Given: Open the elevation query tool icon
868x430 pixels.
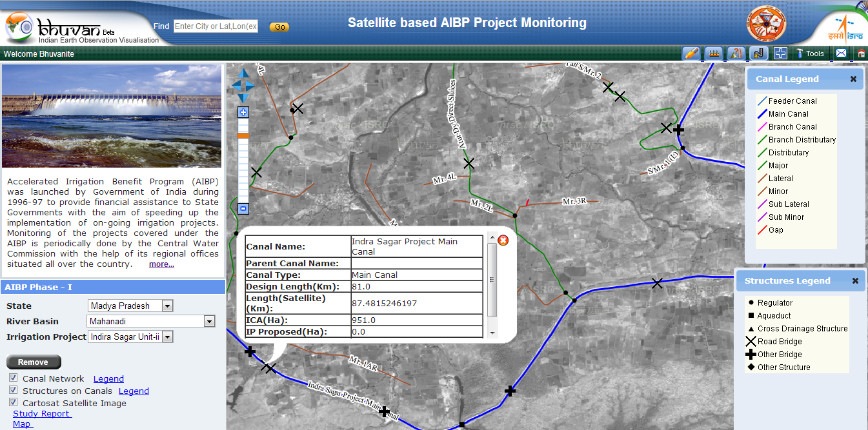Looking at the screenshot, I should click(x=736, y=54).
